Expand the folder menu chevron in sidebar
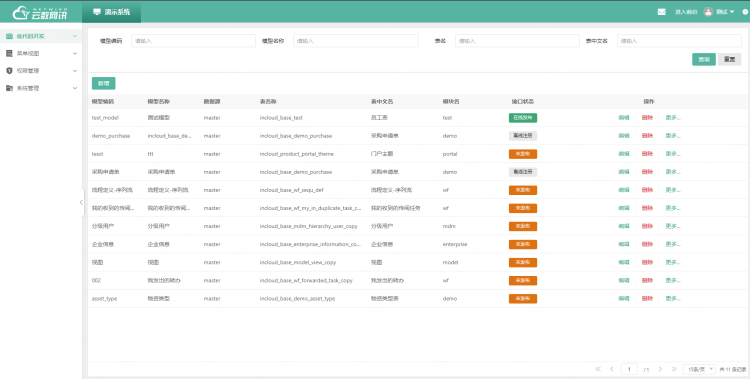The height and width of the screenshot is (379, 750). tap(75, 88)
